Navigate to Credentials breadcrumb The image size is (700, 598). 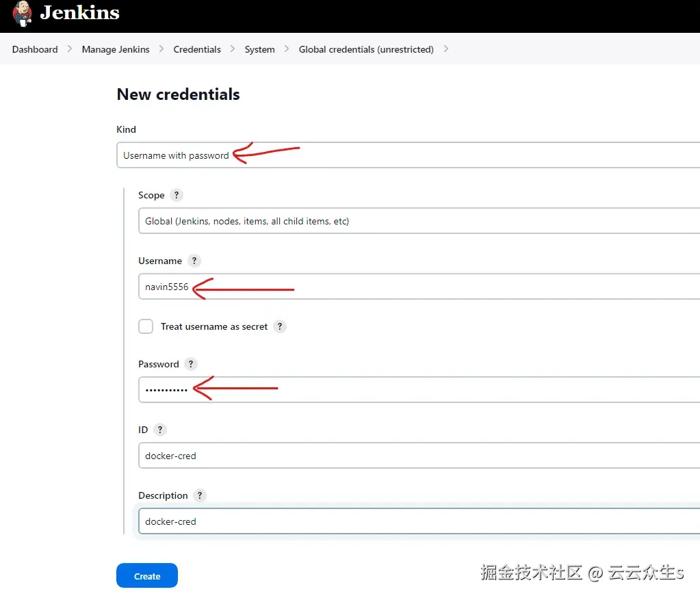coord(197,49)
